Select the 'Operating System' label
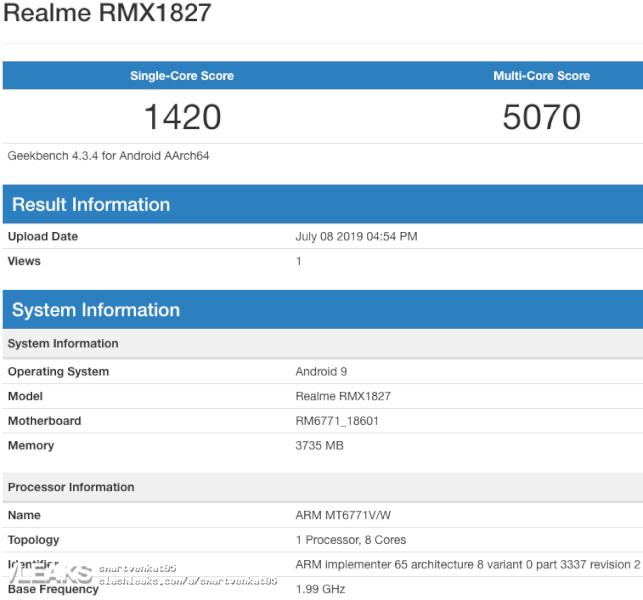 58,372
